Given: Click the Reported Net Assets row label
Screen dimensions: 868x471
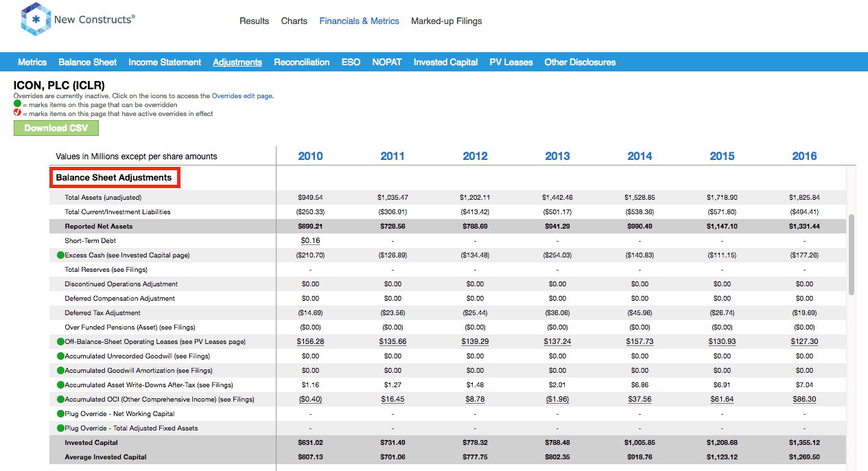Looking at the screenshot, I should (x=99, y=226).
